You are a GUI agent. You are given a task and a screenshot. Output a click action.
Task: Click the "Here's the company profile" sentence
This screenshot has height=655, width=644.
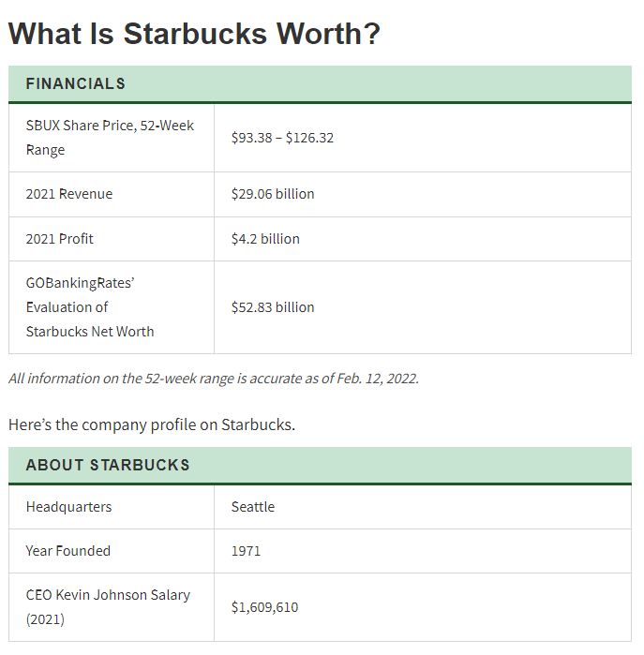tap(152, 424)
